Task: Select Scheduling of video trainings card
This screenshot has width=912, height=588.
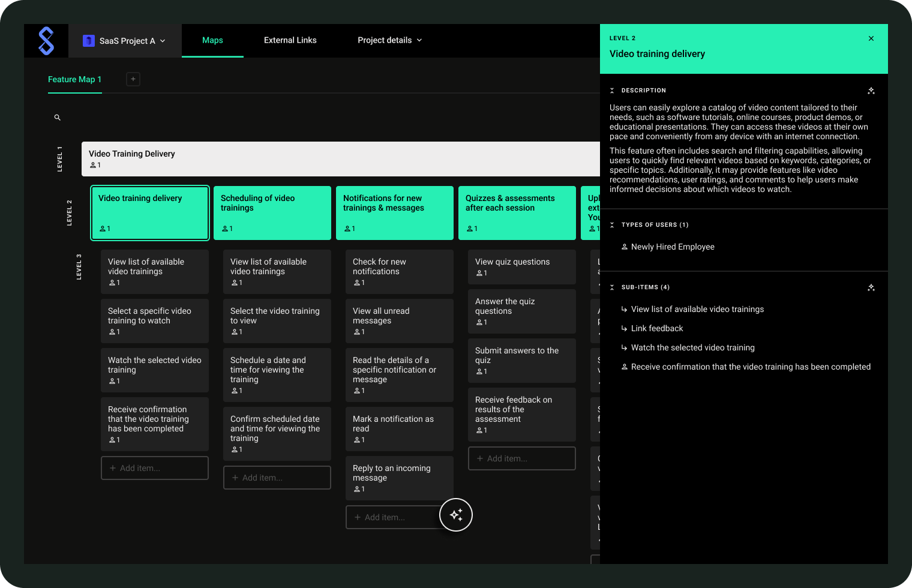Action: [x=272, y=212]
